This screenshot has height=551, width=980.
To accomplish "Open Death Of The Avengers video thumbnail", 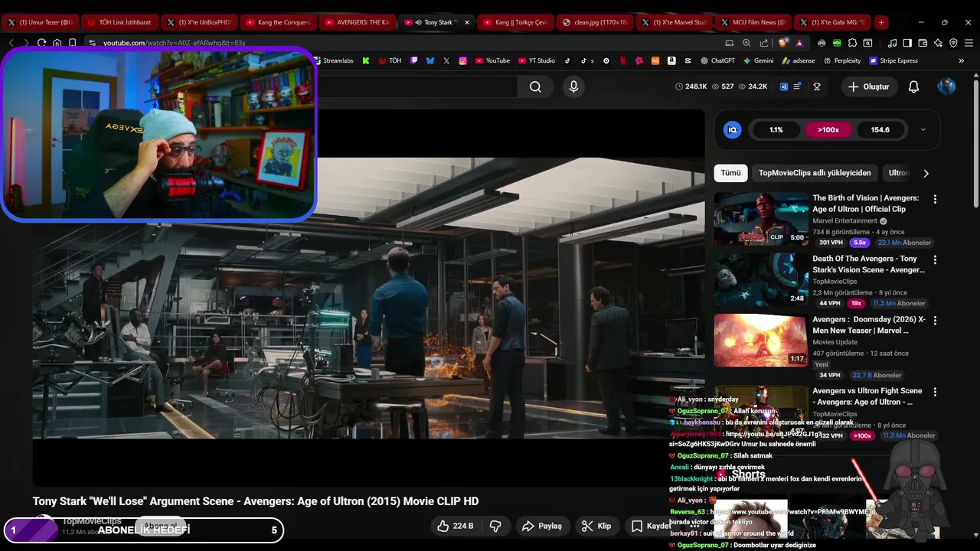I will pos(761,280).
